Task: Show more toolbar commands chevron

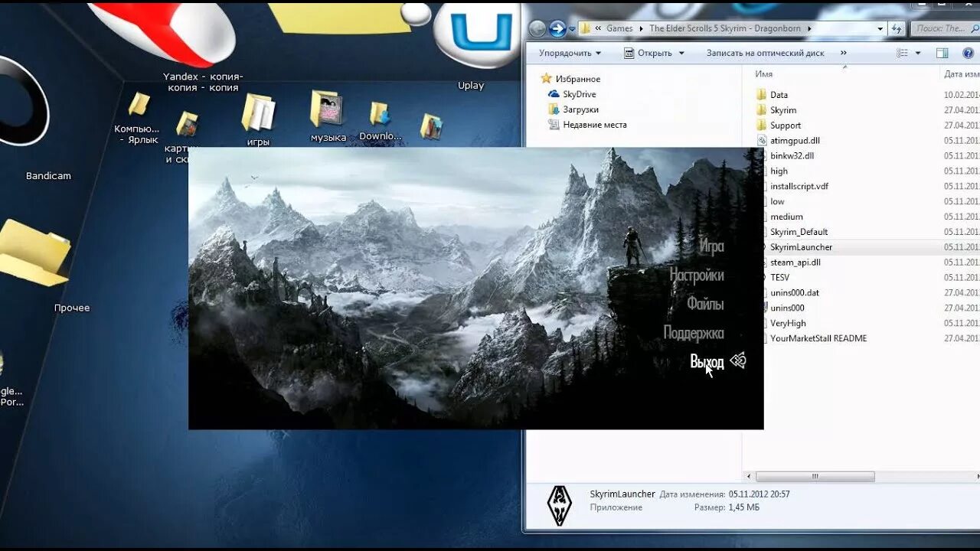Action: click(844, 53)
